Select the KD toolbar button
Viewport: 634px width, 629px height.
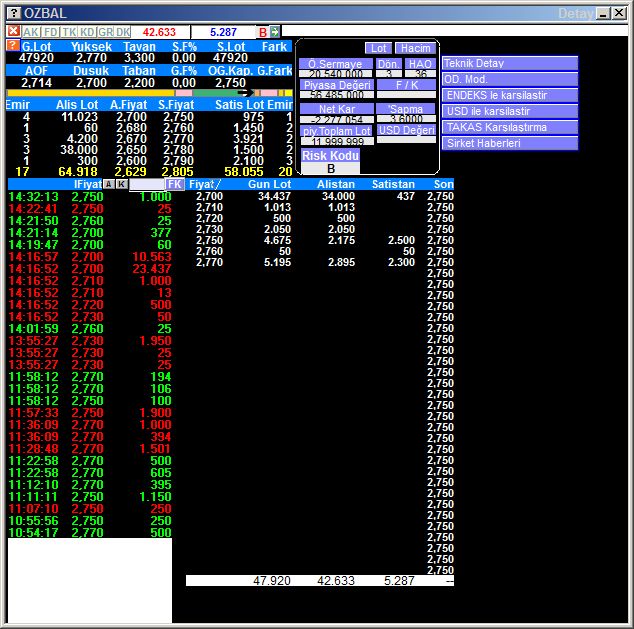pos(87,32)
